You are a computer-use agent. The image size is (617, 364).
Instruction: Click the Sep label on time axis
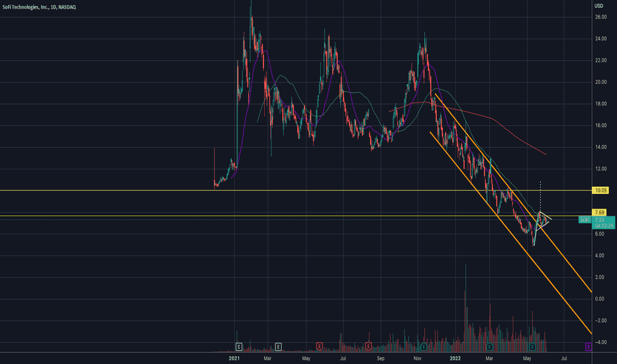click(381, 359)
